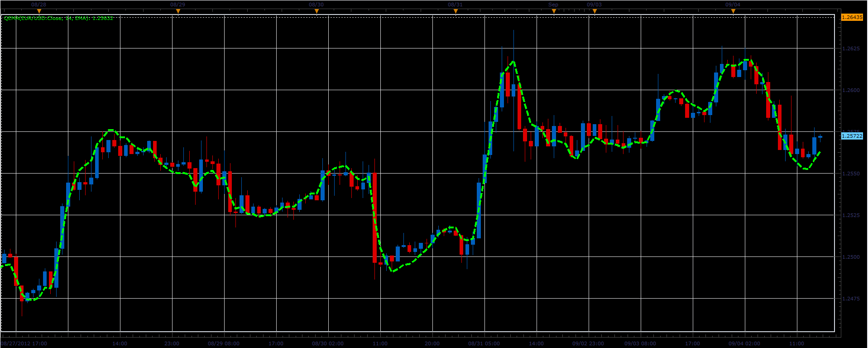Click the 08/29 08:00 time label

224,343
